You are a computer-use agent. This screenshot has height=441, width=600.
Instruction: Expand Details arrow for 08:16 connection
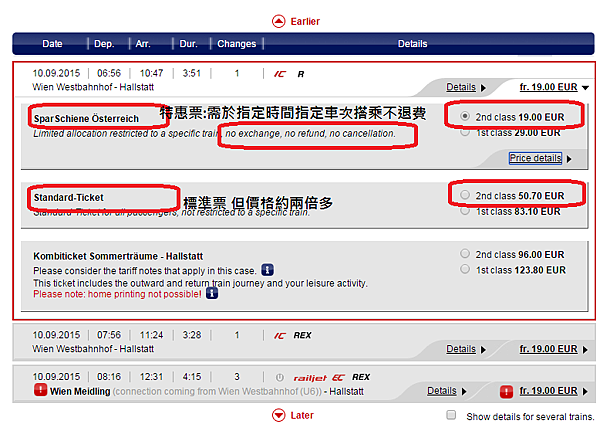[464, 391]
